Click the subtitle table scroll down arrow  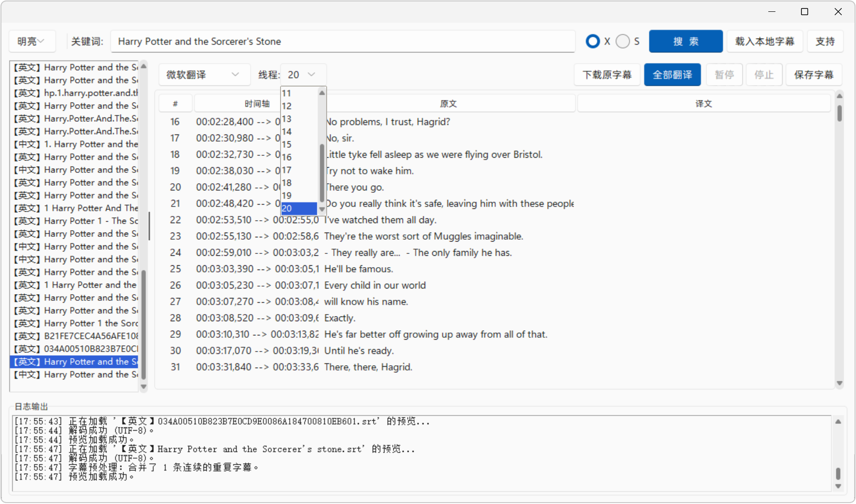click(x=839, y=383)
